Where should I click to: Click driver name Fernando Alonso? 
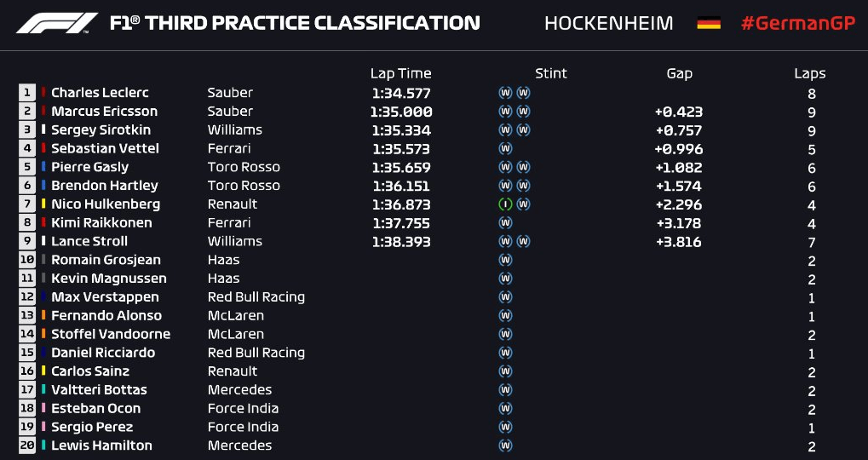[x=106, y=315]
